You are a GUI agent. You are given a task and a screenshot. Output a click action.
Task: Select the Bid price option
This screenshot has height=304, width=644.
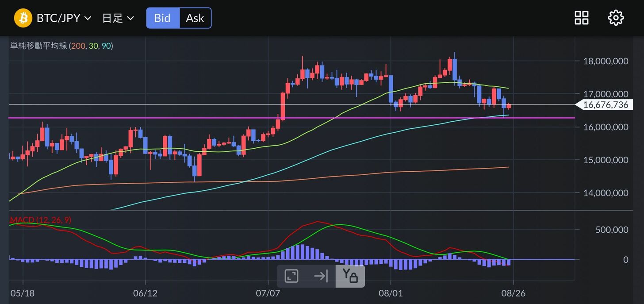click(x=163, y=18)
